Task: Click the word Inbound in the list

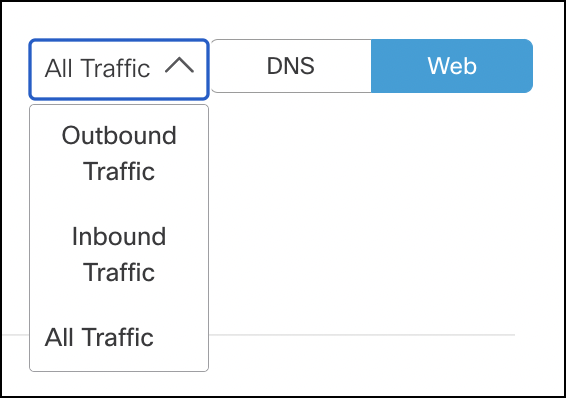Action: click(x=119, y=237)
